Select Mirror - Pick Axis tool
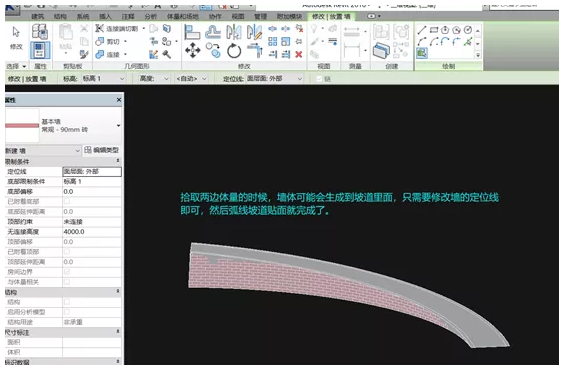The image size is (563, 367). 234,32
